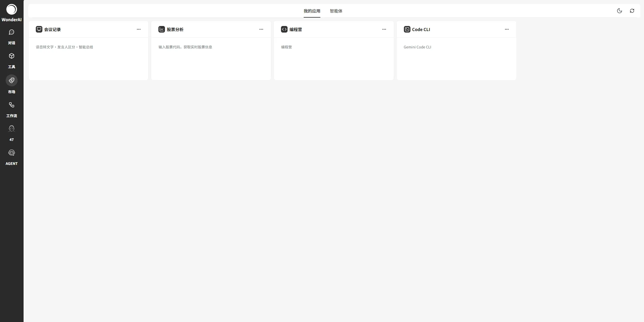This screenshot has width=644, height=322.
Task: Click the 47 avatar icon
Action: (x=11, y=129)
